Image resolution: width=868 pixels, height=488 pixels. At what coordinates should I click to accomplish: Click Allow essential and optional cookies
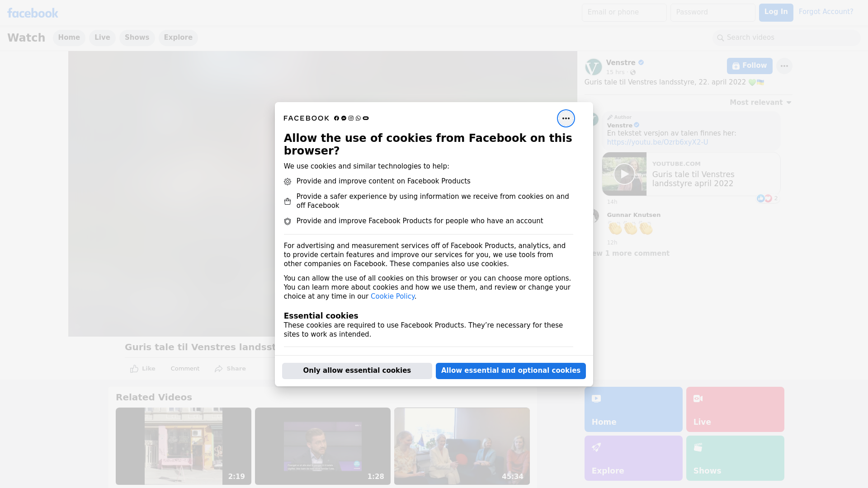(511, 371)
